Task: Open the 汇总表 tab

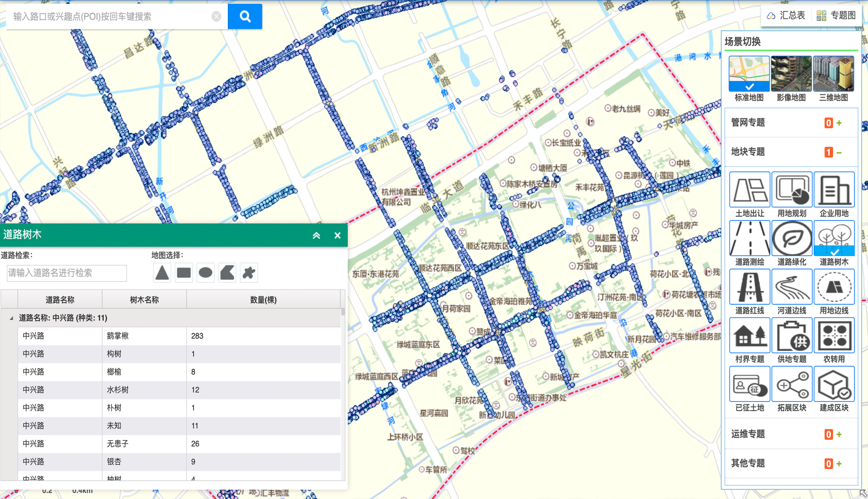Action: (786, 15)
